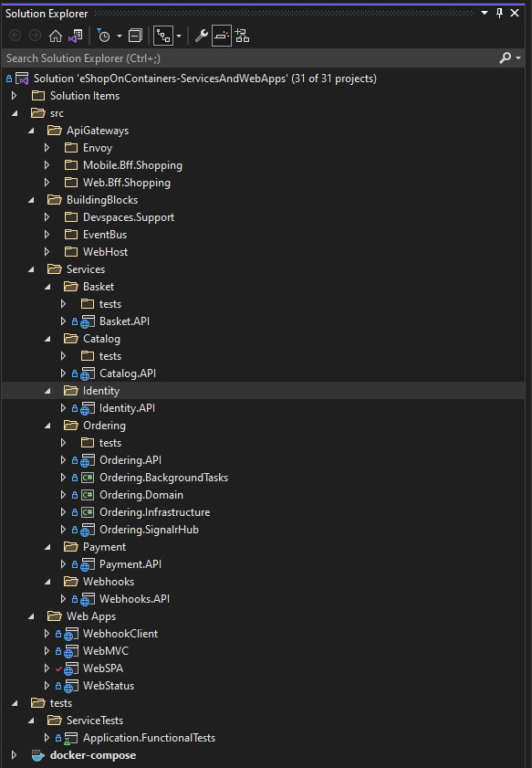Viewport: 532px width, 768px height.
Task: Pin the Solution Explorer panel
Action: (500, 13)
